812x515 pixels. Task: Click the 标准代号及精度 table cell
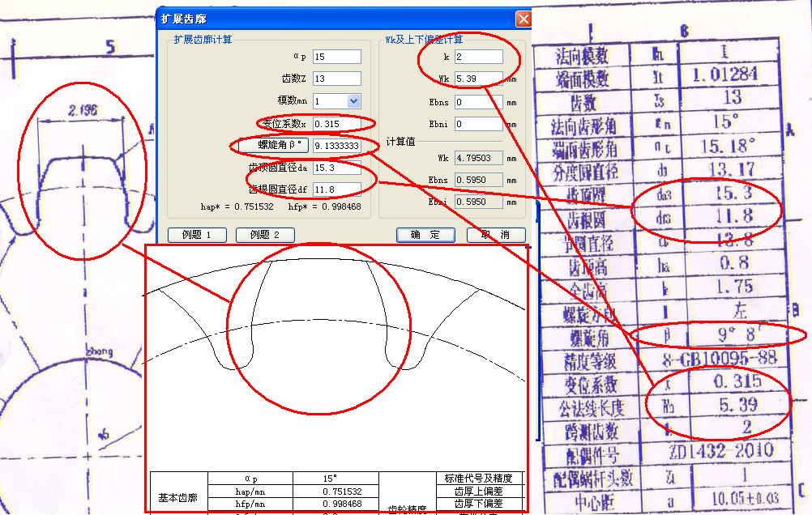click(x=478, y=479)
